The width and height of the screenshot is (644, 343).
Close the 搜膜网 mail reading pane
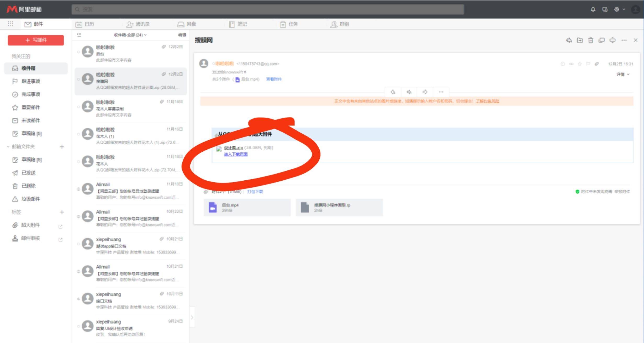pyautogui.click(x=636, y=40)
